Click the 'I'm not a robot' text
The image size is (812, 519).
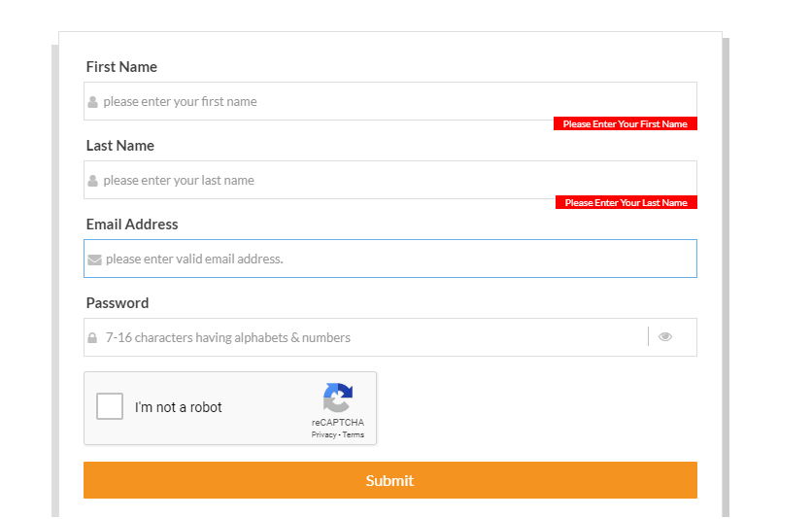[178, 407]
